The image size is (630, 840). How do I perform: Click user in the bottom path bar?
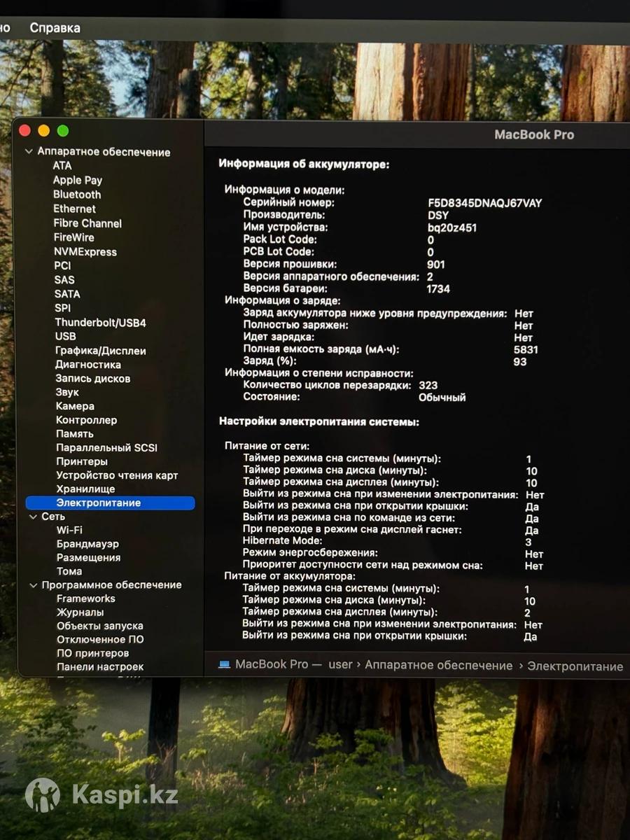[340, 665]
